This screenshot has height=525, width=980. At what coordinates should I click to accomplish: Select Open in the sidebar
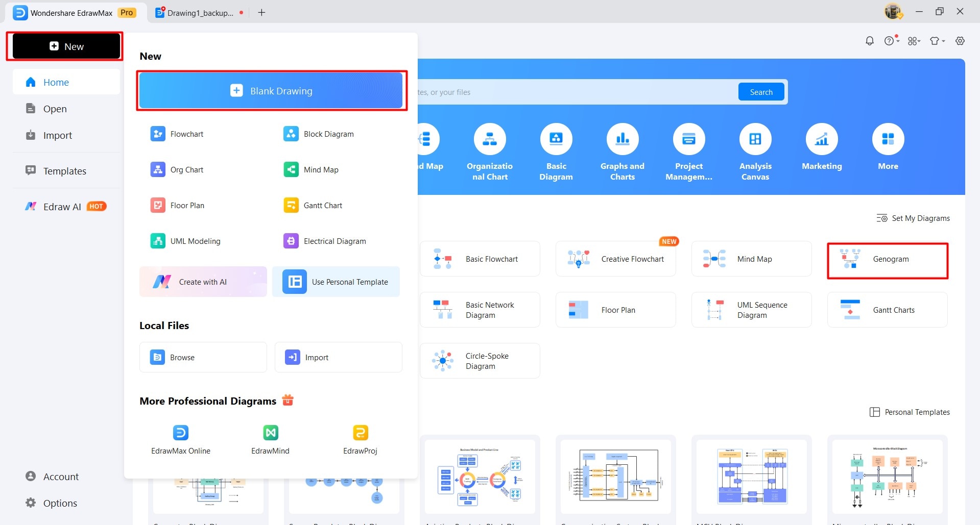coord(66,109)
